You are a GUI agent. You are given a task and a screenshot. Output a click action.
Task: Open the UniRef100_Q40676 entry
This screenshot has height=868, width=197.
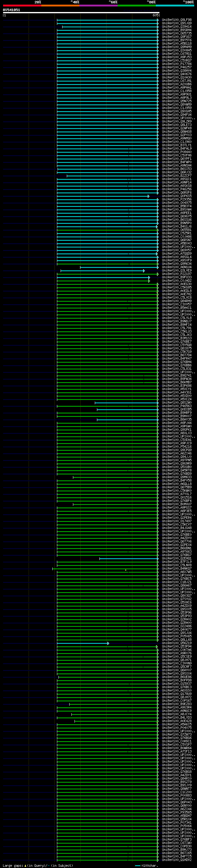pos(176,74)
